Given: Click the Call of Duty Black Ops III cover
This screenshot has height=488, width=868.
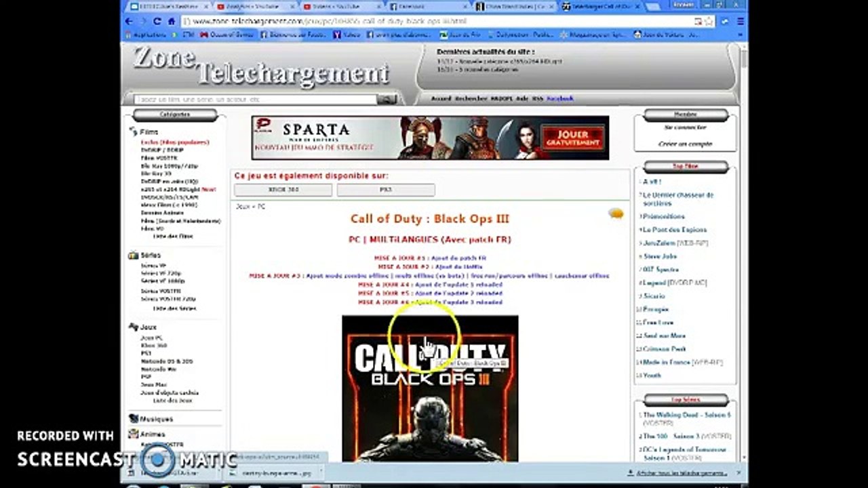Looking at the screenshot, I should [430, 388].
